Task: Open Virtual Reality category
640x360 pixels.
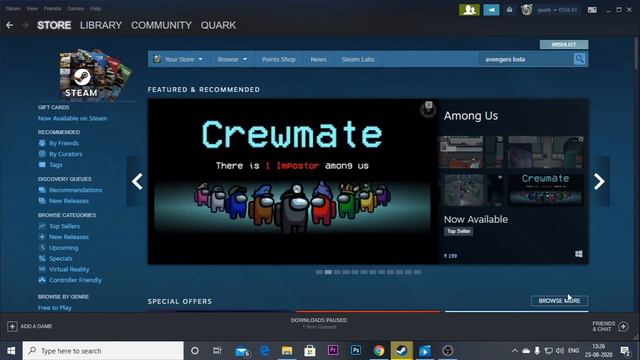Action: (x=69, y=269)
